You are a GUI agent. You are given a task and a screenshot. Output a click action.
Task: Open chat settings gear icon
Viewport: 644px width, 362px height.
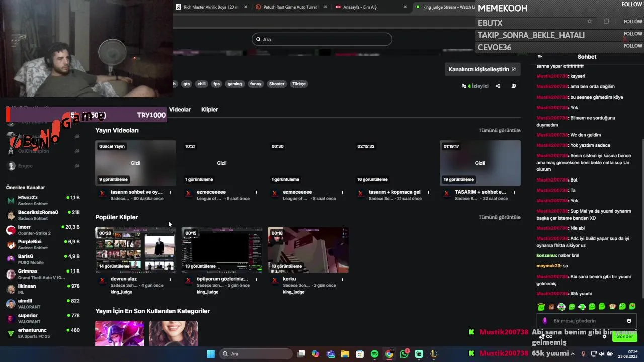604,337
